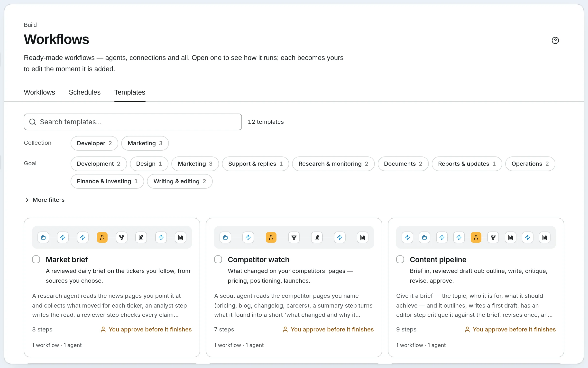Click person icon beside Market brief approval note
588x368 pixels.
(x=103, y=329)
